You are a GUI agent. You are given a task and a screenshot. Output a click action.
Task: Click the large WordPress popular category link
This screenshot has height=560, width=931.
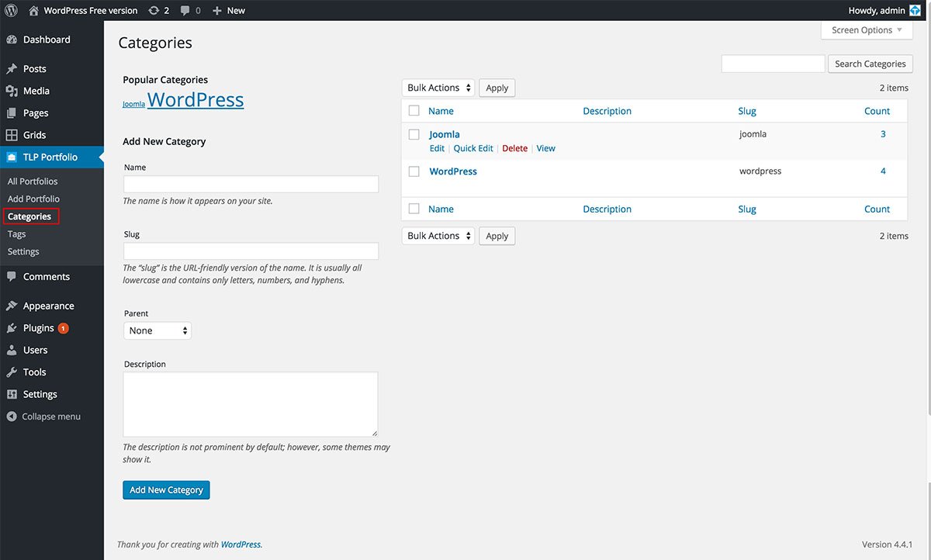196,100
